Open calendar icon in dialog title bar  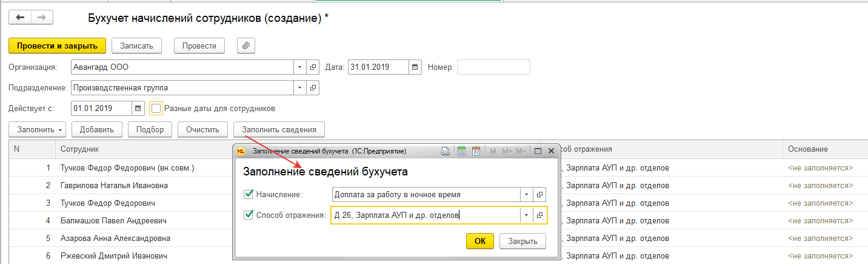(x=476, y=151)
